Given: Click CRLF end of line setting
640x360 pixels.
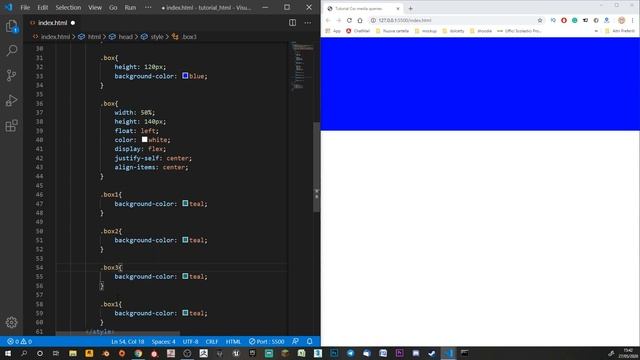Looking at the screenshot, I should coord(212,342).
